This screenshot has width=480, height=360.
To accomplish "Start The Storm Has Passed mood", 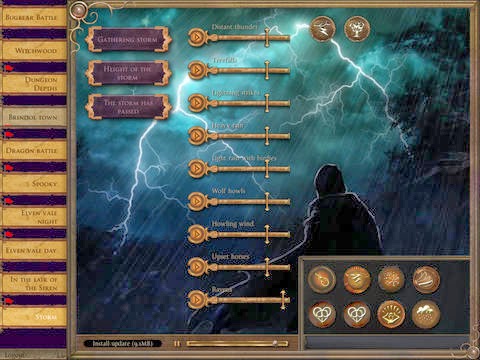I will [x=128, y=107].
